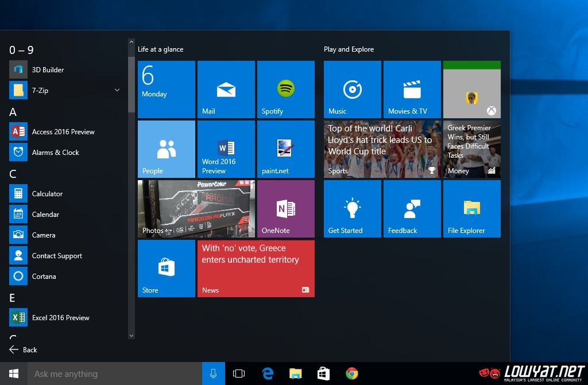588x385 pixels.
Task: Open the Store tile
Action: pyautogui.click(x=166, y=269)
